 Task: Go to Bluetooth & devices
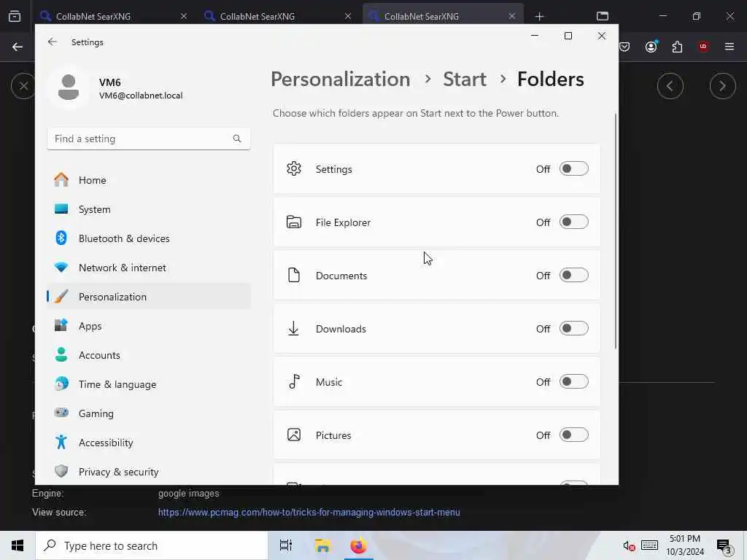(149, 238)
